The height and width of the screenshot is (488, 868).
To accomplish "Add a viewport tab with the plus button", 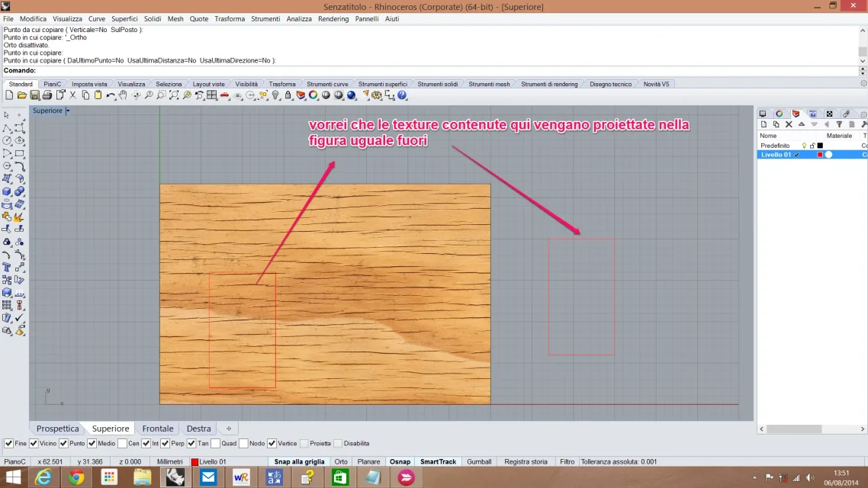I will 229,429.
